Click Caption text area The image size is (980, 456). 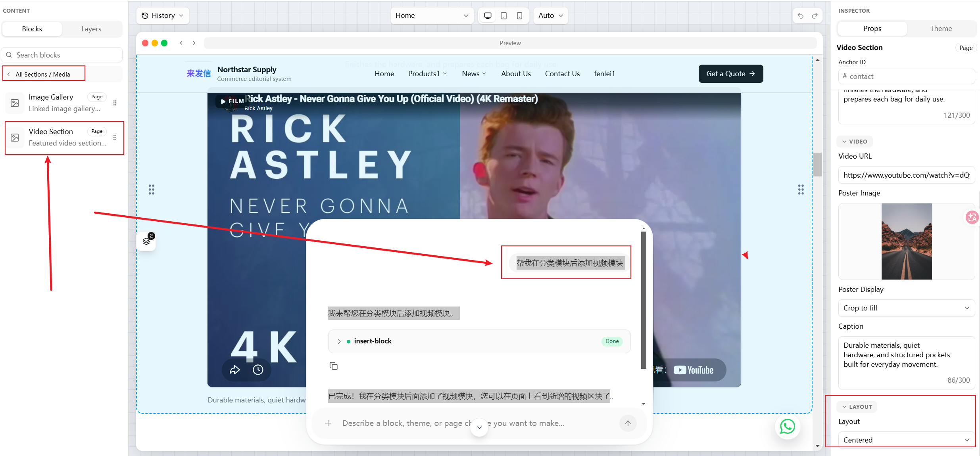pos(906,362)
